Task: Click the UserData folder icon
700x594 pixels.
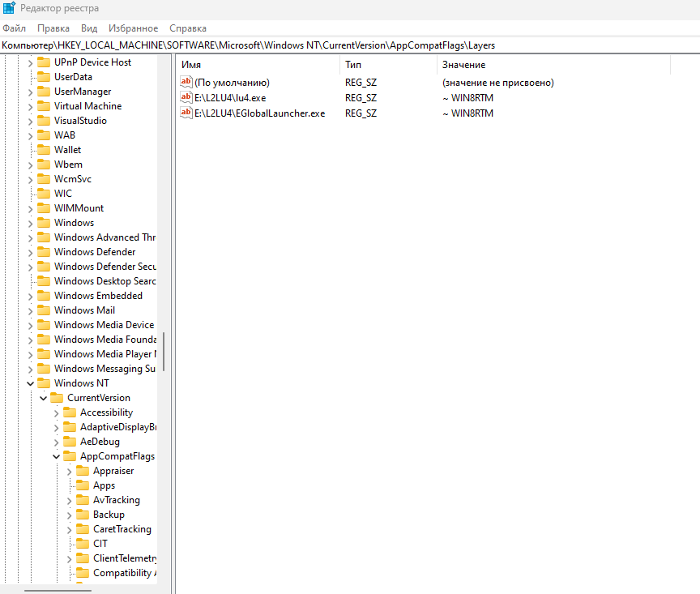Action: point(44,77)
